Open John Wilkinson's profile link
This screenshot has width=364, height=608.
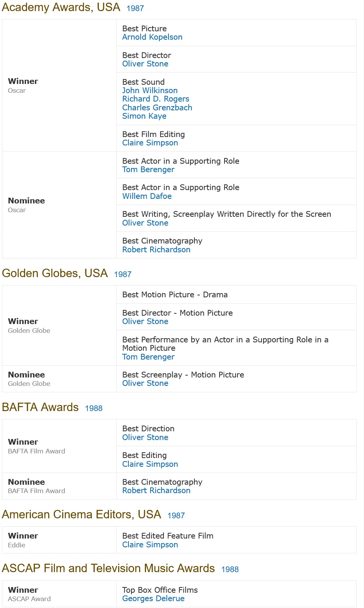150,90
